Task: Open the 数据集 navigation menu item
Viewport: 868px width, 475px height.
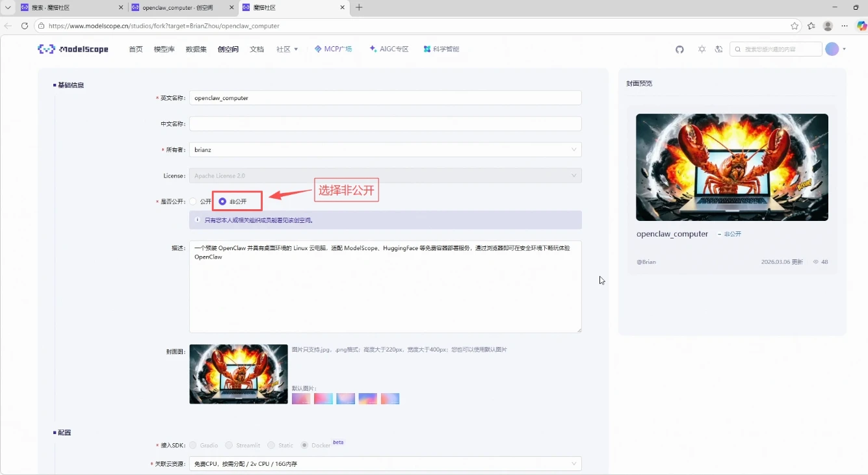Action: (x=196, y=49)
